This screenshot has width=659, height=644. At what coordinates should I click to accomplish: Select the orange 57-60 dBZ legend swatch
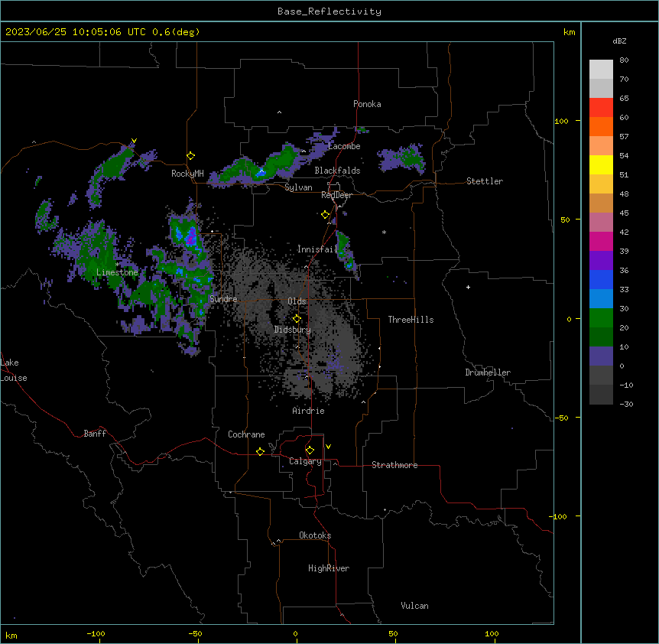pos(601,126)
